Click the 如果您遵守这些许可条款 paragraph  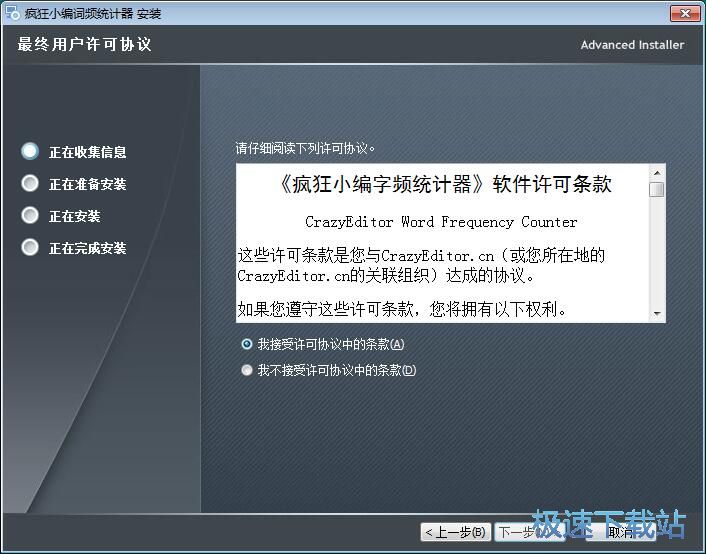[x=402, y=309]
